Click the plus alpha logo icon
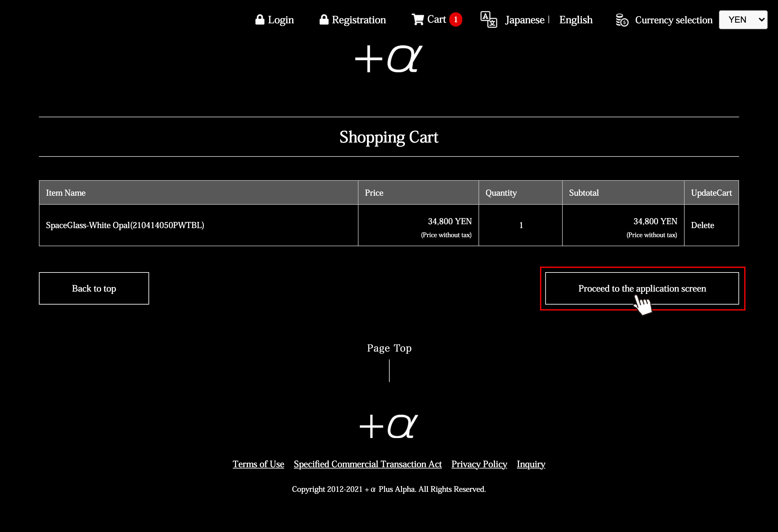The width and height of the screenshot is (778, 532). (x=388, y=59)
